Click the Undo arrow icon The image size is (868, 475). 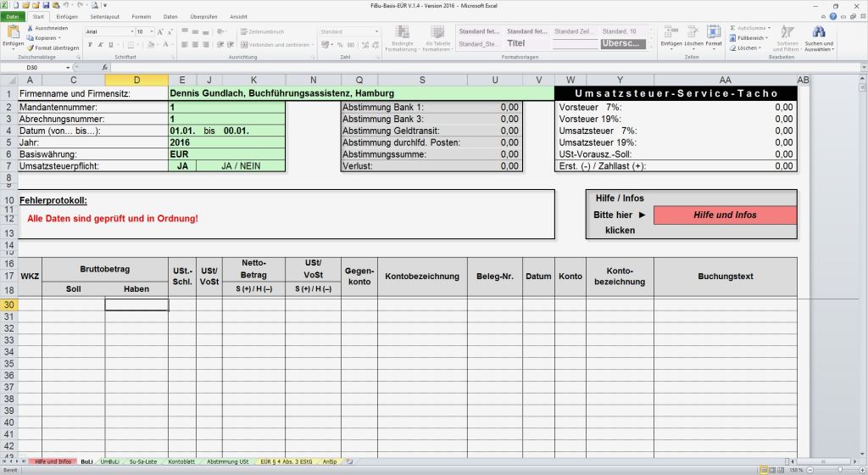66,5
